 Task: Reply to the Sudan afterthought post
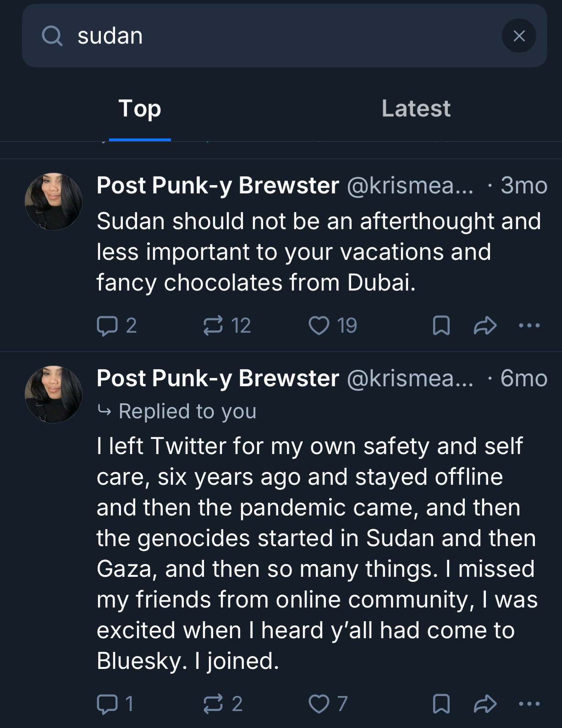[107, 326]
